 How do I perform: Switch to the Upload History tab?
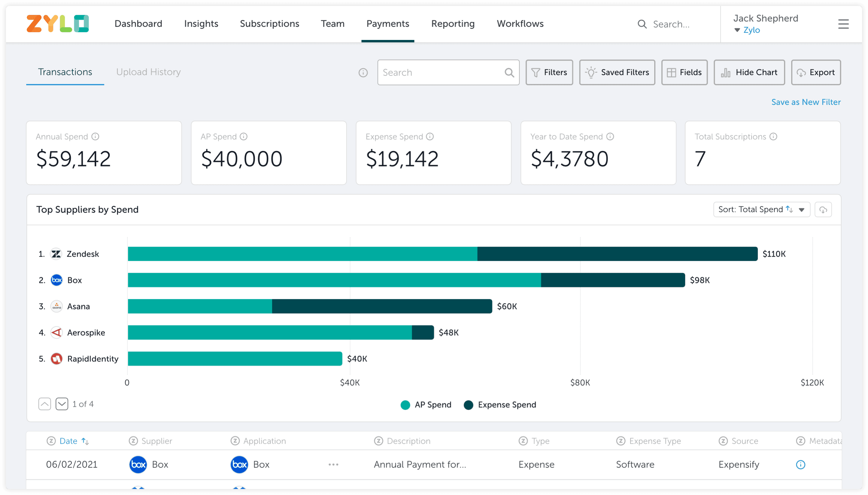click(x=148, y=72)
